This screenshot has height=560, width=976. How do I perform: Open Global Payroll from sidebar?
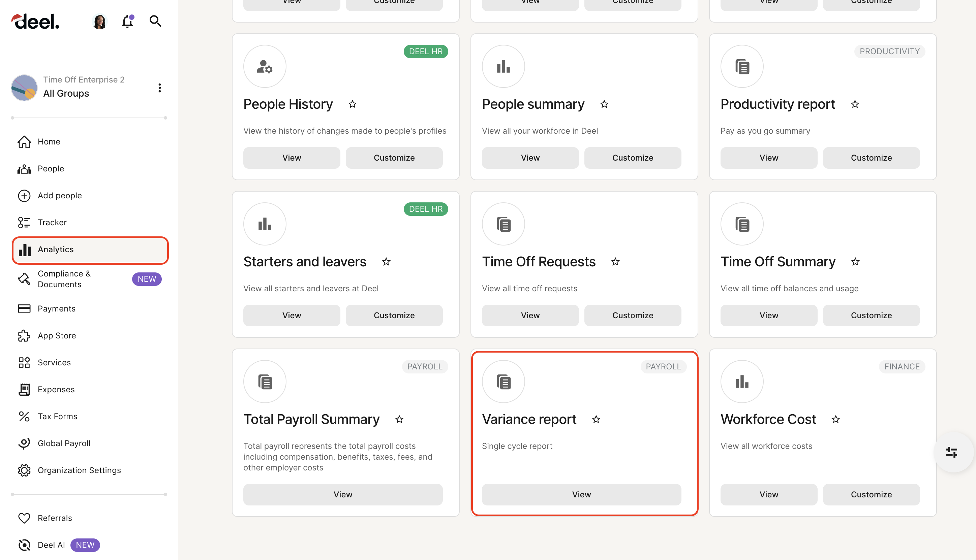[x=64, y=443]
